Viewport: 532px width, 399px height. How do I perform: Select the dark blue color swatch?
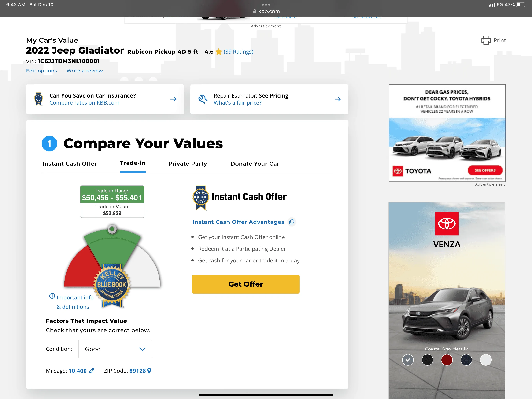point(466,360)
